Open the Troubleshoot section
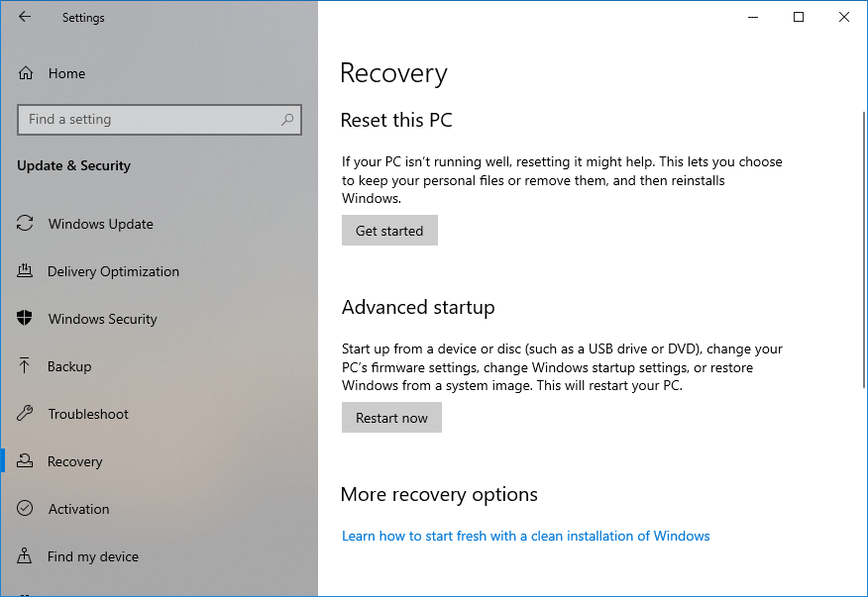The width and height of the screenshot is (868, 597). pos(88,414)
